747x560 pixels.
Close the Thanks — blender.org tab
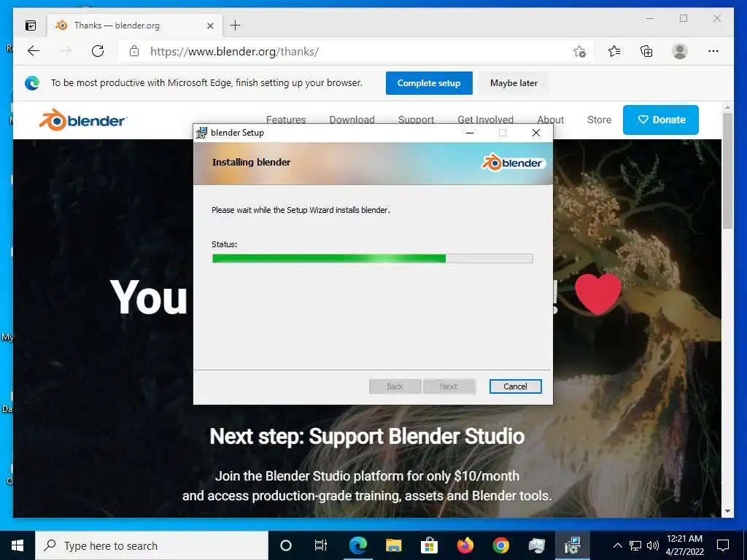210,26
